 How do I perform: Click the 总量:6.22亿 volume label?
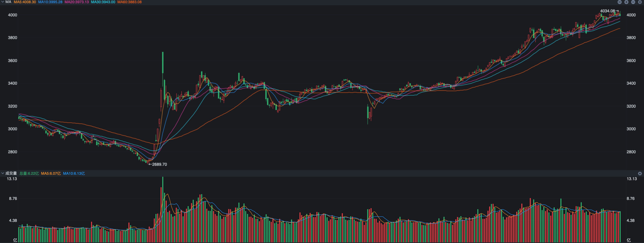[x=29, y=173]
